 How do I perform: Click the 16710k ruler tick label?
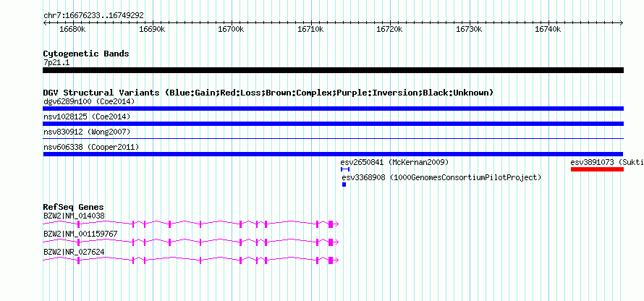coord(310,29)
